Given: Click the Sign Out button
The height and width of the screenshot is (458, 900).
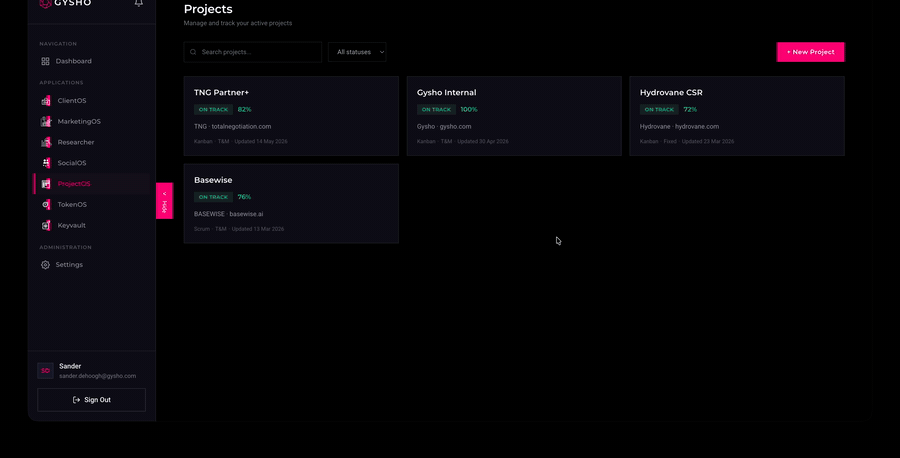Looking at the screenshot, I should (x=91, y=400).
